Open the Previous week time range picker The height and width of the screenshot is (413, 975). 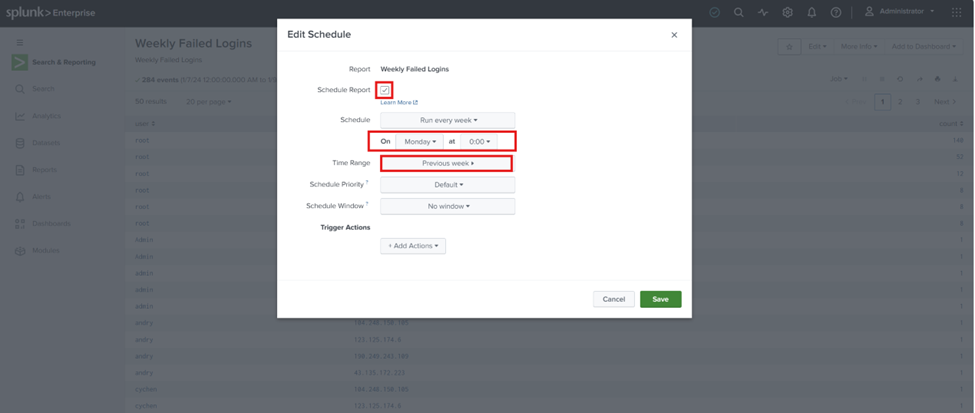point(446,164)
